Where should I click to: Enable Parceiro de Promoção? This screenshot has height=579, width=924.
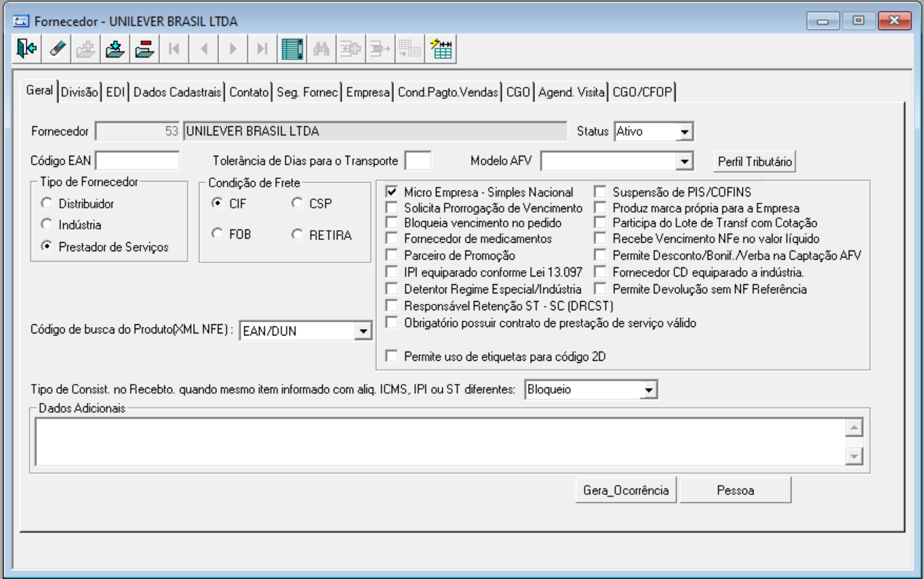(392, 255)
